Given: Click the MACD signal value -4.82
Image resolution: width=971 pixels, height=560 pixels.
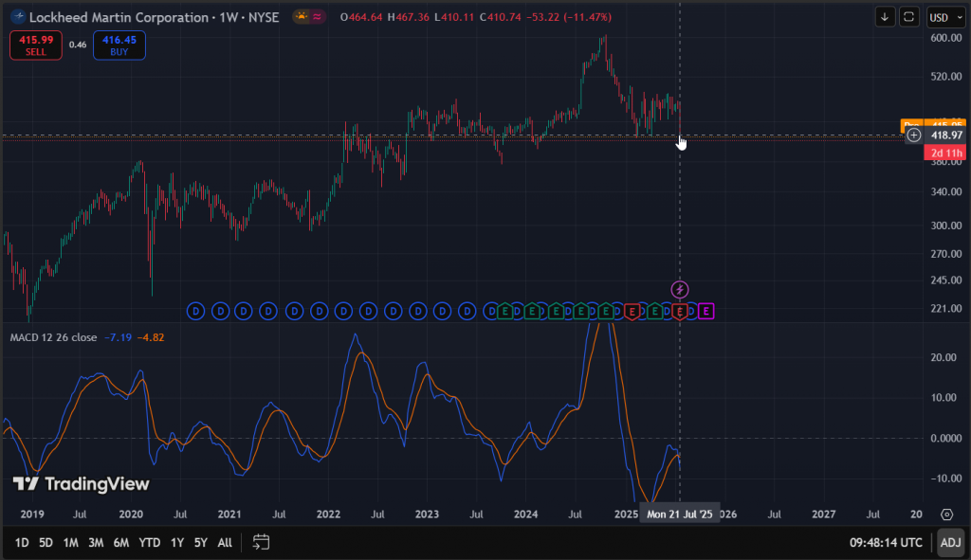Looking at the screenshot, I should tap(151, 337).
